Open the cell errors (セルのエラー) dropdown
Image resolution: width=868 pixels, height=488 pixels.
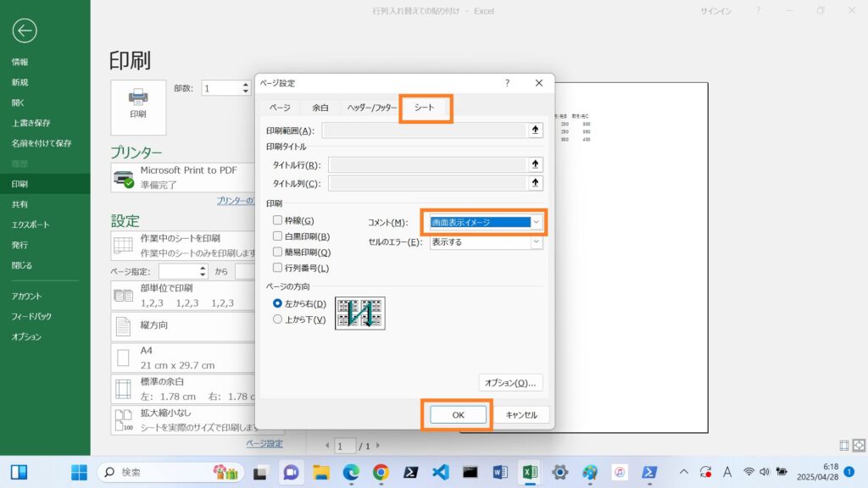click(x=486, y=242)
